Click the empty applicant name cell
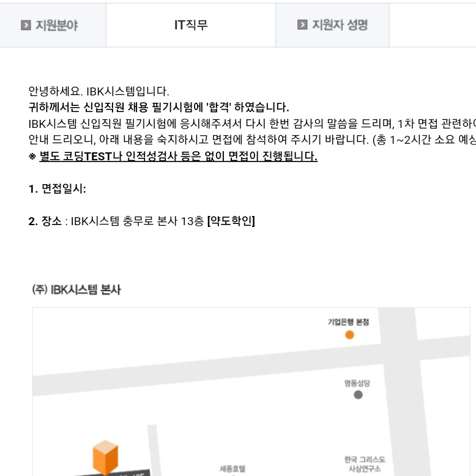Viewport: 476px width, 476px height. 433,25
